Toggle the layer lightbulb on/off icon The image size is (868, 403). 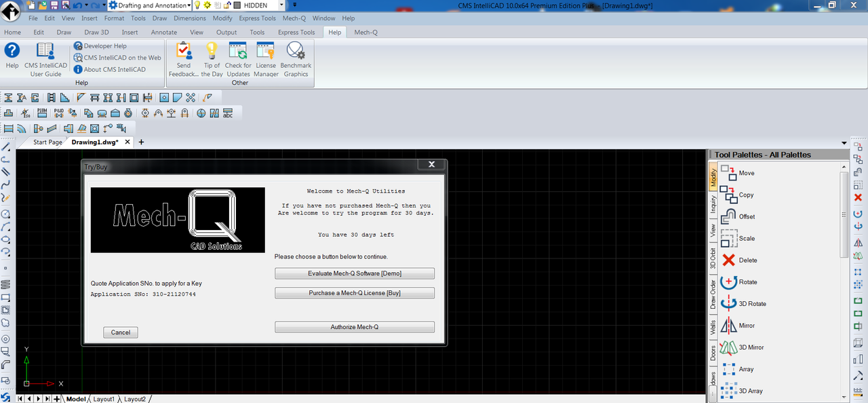point(197,5)
